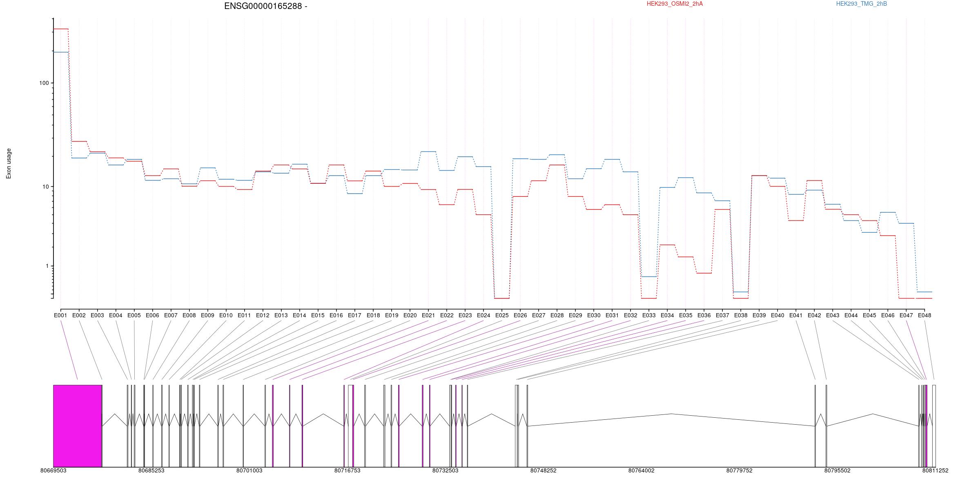This screenshot has width=980, height=490.
Task: Click the red line segment above E001
Action: [x=60, y=29]
